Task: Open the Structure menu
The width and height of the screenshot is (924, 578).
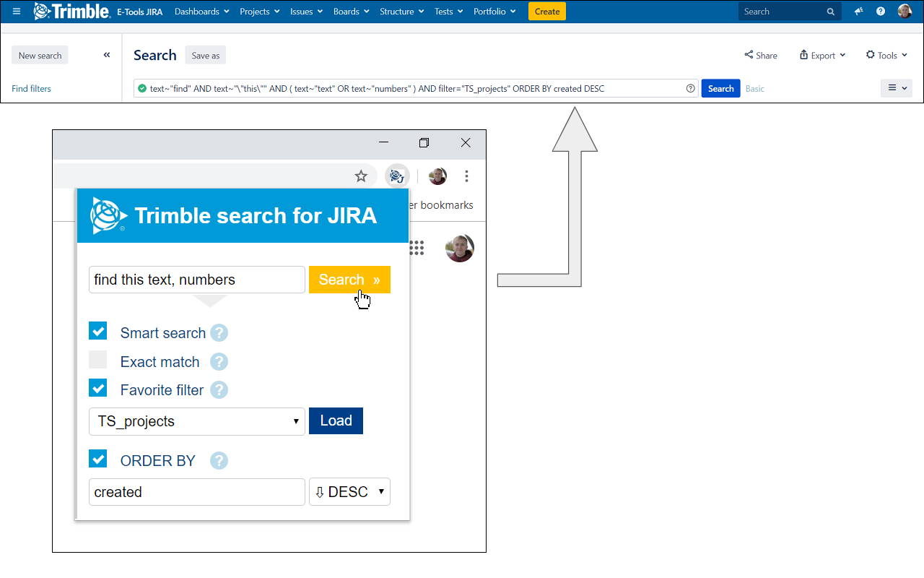Action: pyautogui.click(x=402, y=12)
